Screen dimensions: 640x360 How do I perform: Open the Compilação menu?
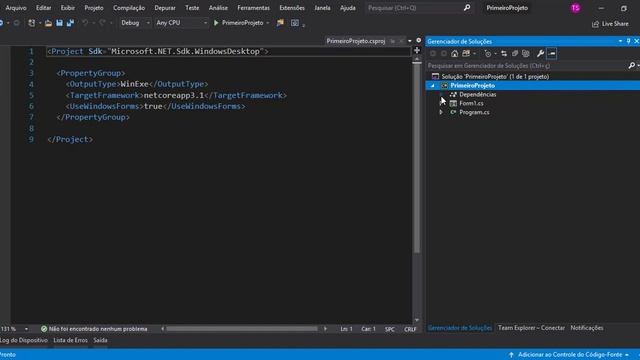coord(129,8)
